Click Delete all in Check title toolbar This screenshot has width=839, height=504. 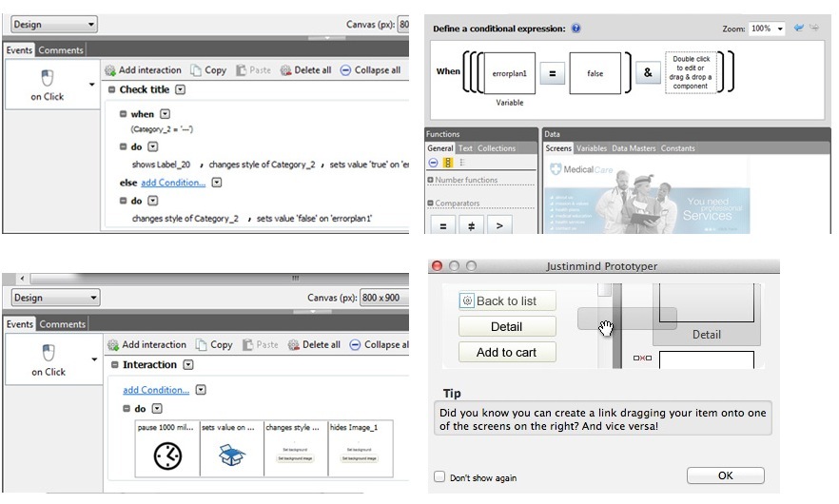(x=306, y=70)
